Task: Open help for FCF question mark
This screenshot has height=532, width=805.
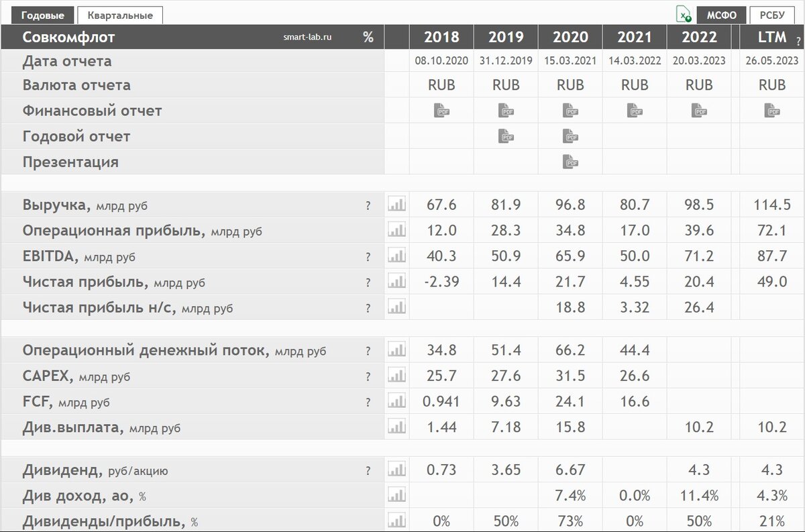Action: pos(368,402)
